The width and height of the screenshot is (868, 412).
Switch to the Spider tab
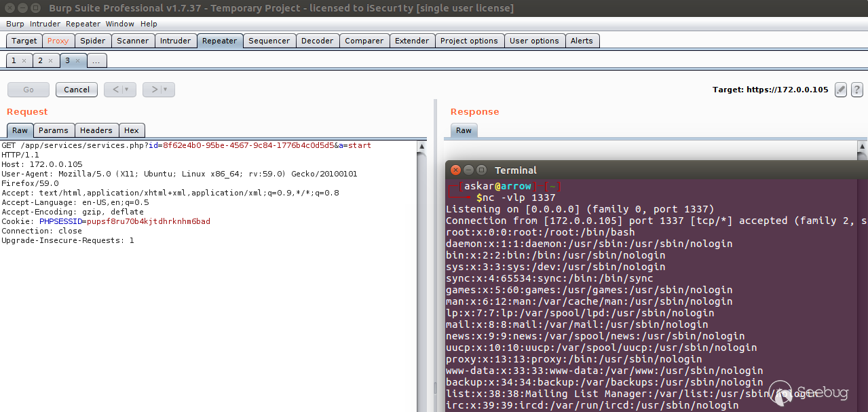(93, 41)
